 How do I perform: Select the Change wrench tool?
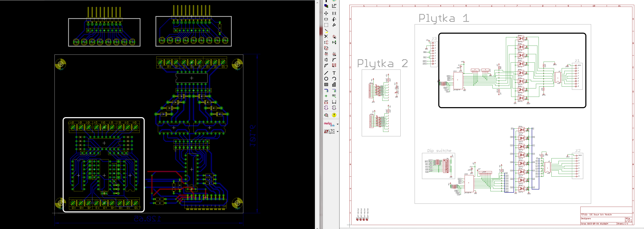tap(334, 25)
